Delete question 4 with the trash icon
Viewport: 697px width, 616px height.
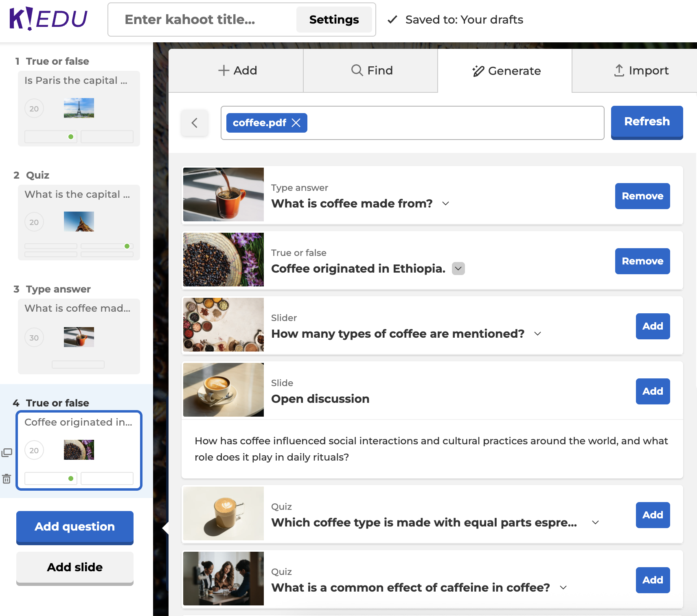7,479
